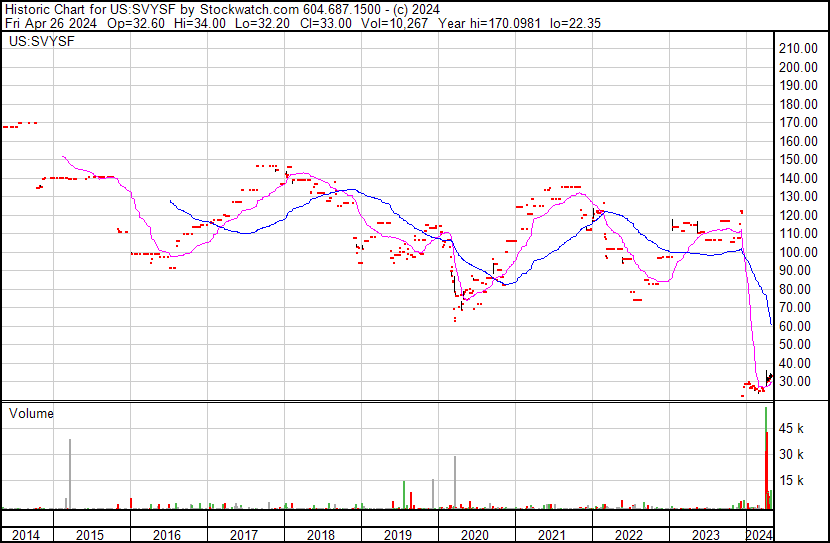Click the 2015 year label on timeline
The height and width of the screenshot is (543, 830).
coord(90,535)
